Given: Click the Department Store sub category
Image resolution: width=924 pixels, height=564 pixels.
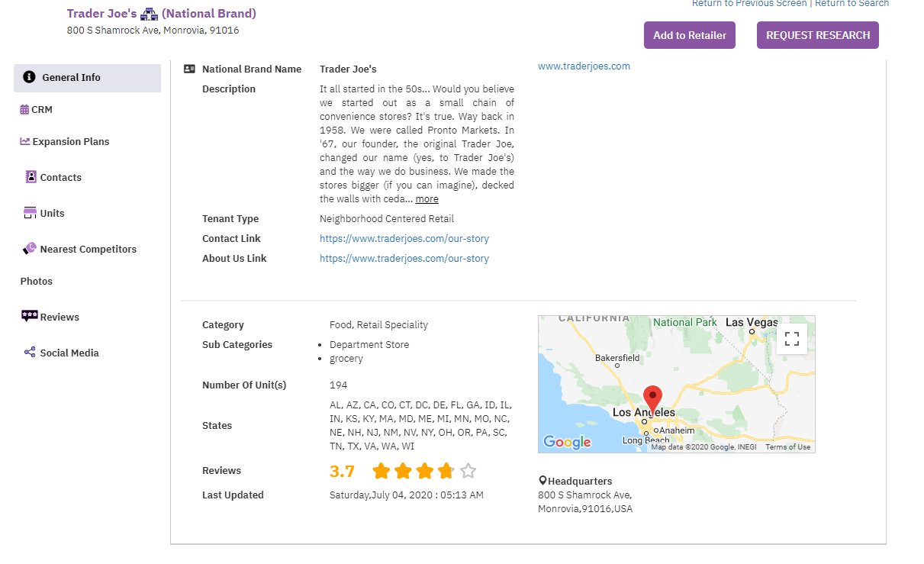Looking at the screenshot, I should tap(369, 344).
